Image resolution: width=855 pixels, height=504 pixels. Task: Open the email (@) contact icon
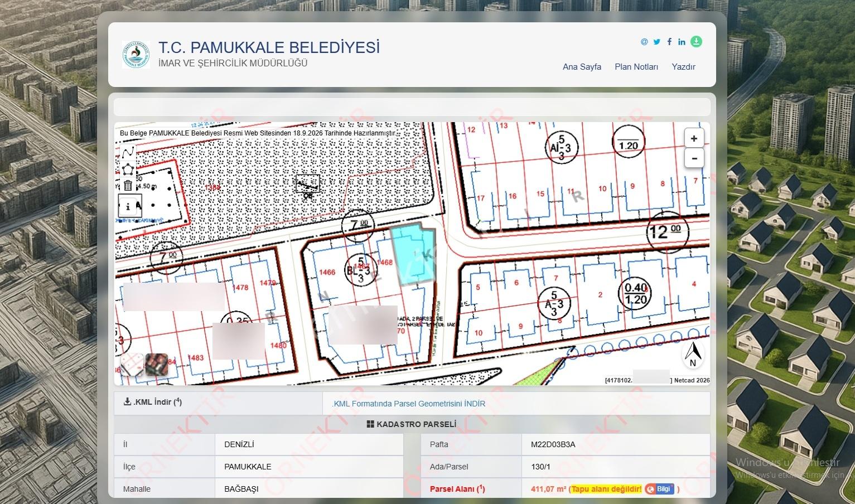tap(644, 42)
